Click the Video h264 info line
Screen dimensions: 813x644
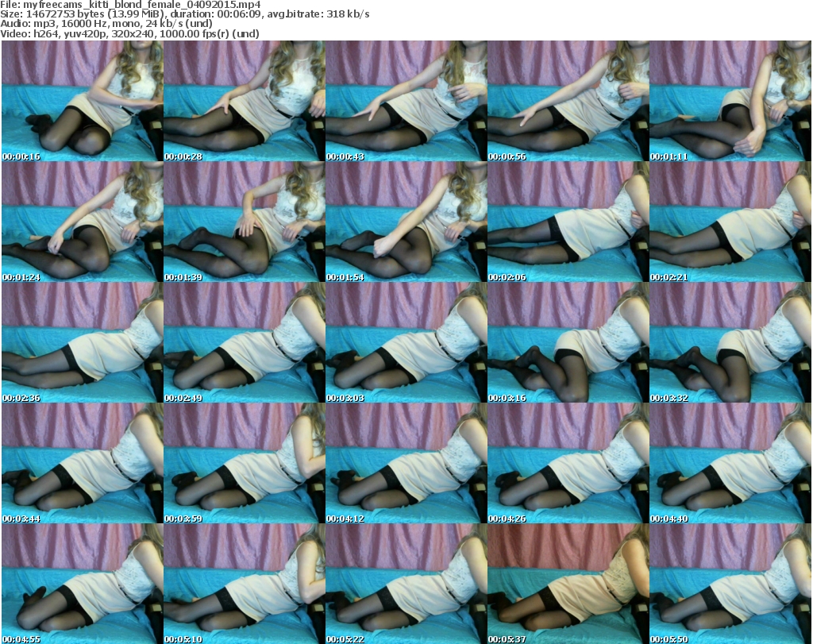(130, 33)
